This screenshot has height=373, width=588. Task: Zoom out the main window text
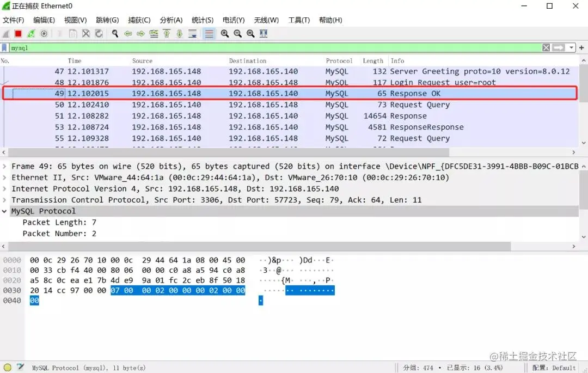[237, 34]
